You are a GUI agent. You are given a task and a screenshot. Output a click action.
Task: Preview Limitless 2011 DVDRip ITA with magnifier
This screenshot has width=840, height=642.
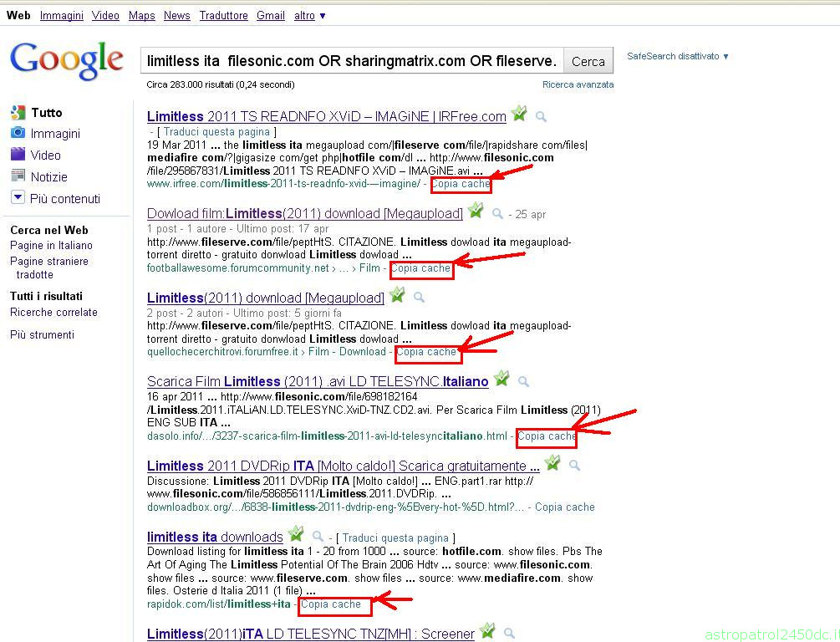coord(574,465)
